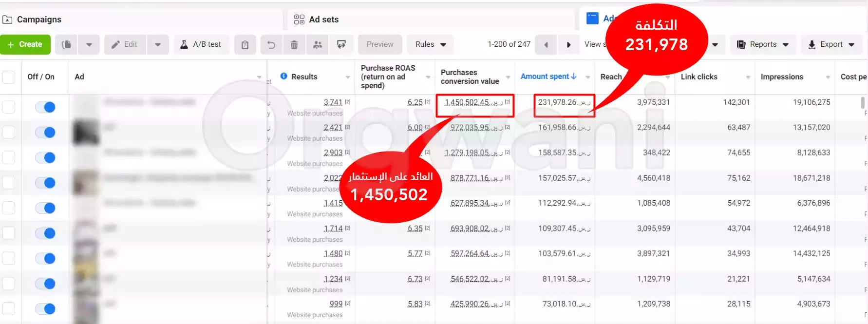Click the duplicate ads icon
The image size is (868, 324).
[x=67, y=44]
